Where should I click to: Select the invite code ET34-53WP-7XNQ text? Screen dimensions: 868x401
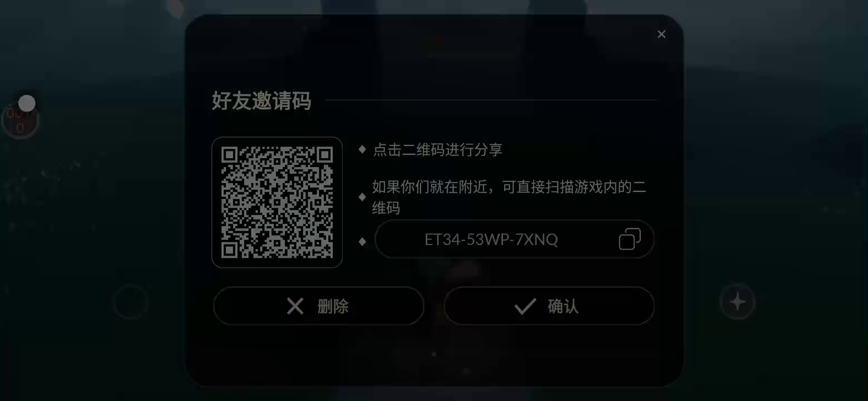pyautogui.click(x=491, y=239)
